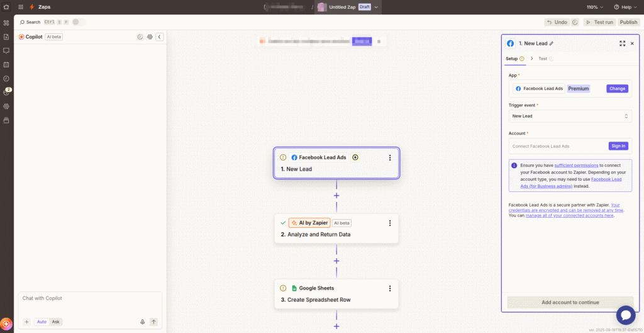The image size is (644, 333).
Task: Select the Create Spreadsheet Row step
Action: (336, 294)
